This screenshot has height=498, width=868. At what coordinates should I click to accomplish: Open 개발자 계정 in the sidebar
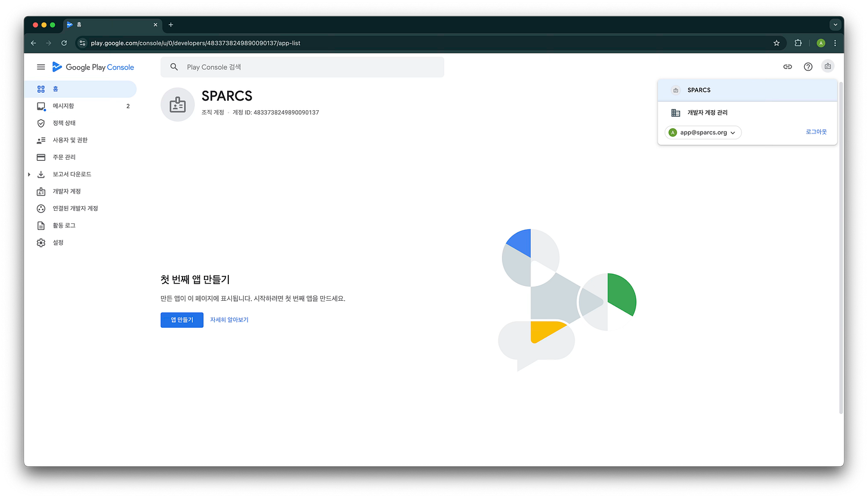click(x=80, y=191)
